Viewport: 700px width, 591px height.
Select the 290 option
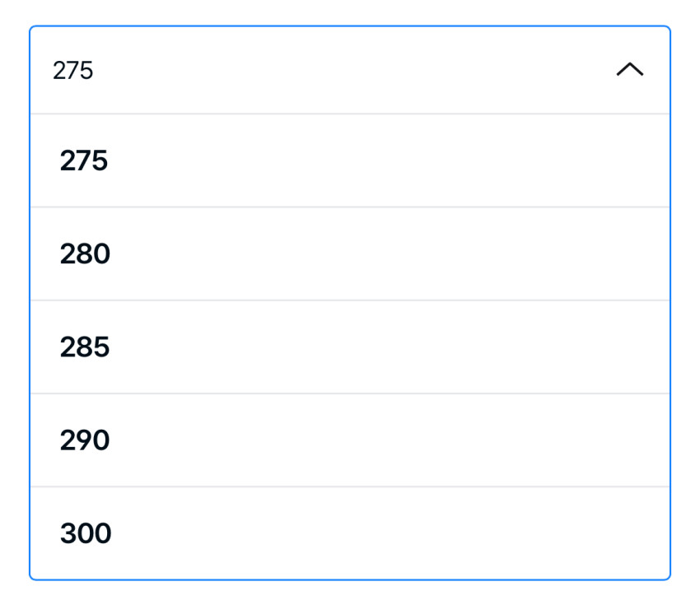pyautogui.click(x=85, y=440)
